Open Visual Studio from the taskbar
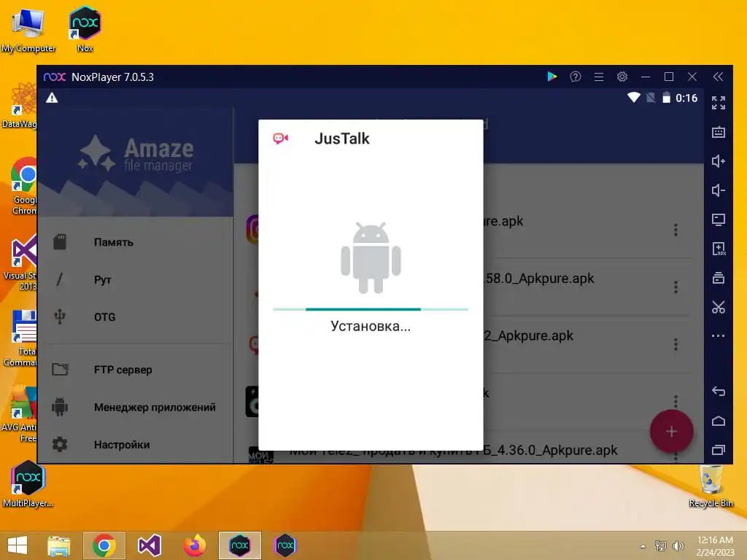The height and width of the screenshot is (560, 747). pos(149,545)
